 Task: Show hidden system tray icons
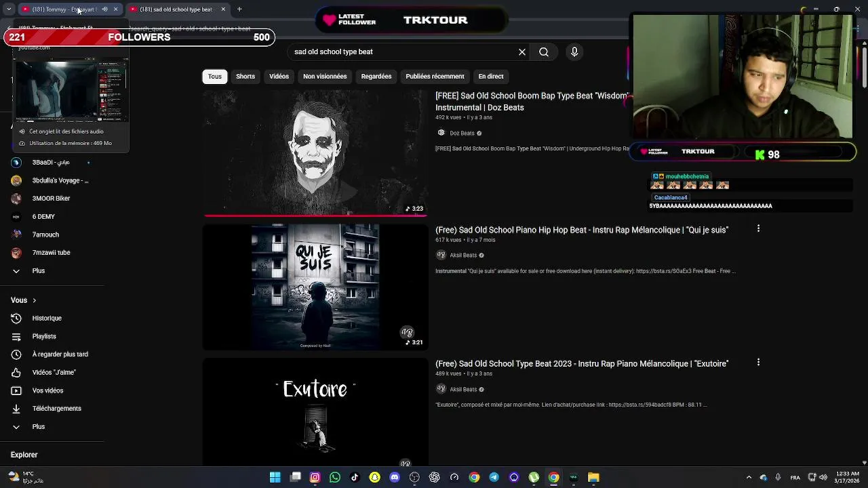(749, 477)
